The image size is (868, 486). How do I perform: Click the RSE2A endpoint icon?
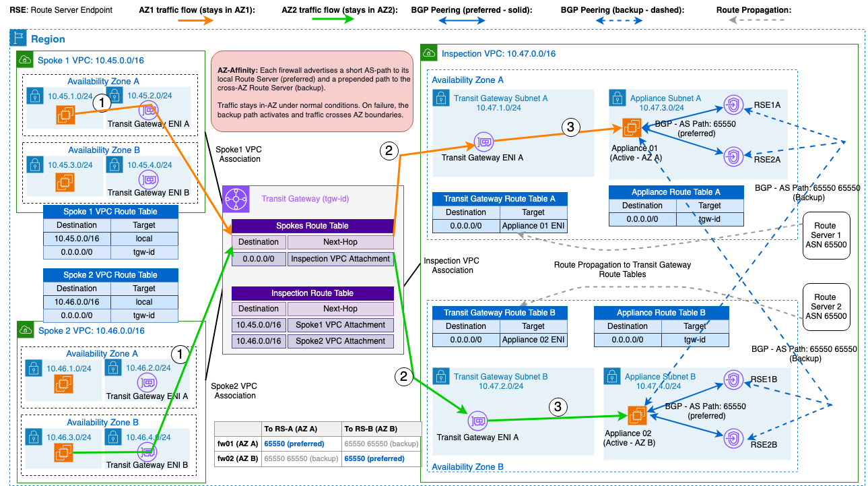point(732,157)
